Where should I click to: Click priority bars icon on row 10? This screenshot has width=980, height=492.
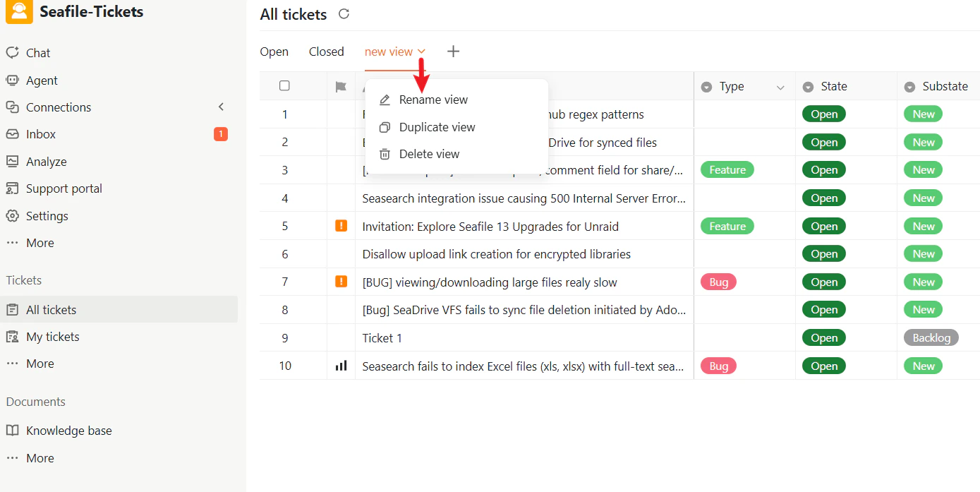341,366
